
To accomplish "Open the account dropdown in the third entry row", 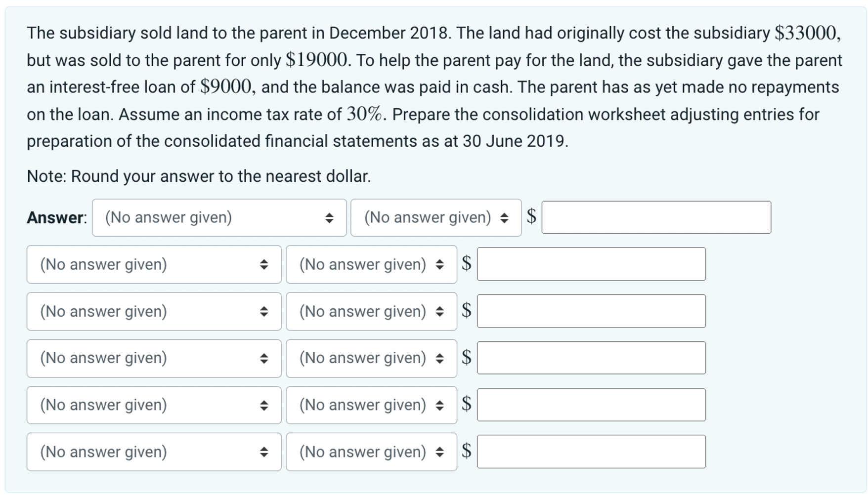I will (x=153, y=311).
